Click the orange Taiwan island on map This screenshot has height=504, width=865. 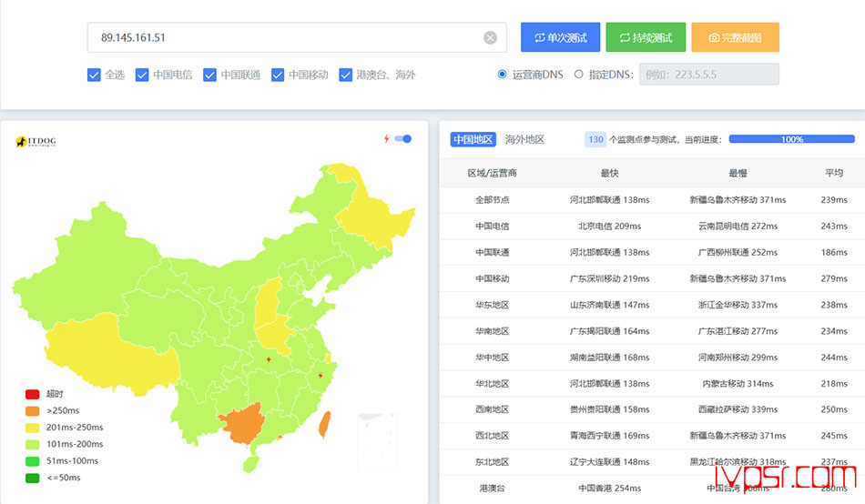click(325, 424)
